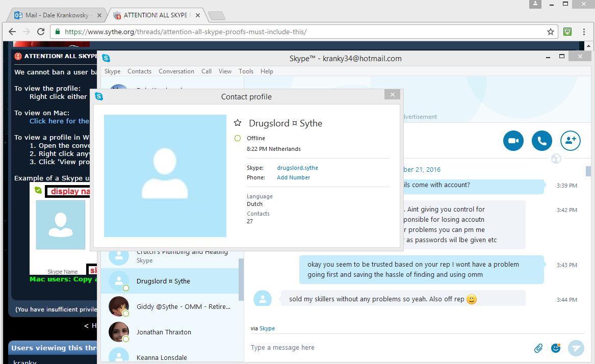The height and width of the screenshot is (364, 595).
Task: Click the Skype logo in Contact profile dialog
Action: click(x=99, y=96)
